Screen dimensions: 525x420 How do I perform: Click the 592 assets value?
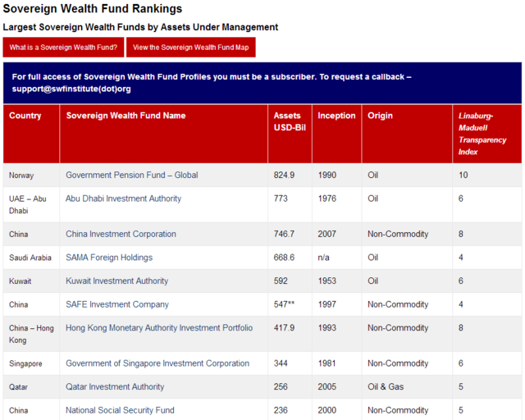(x=281, y=281)
